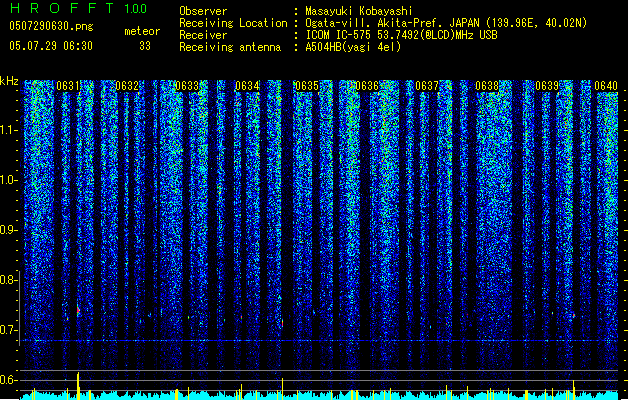Click the 0633 time marker
The height and width of the screenshot is (400, 629).
coord(187,86)
